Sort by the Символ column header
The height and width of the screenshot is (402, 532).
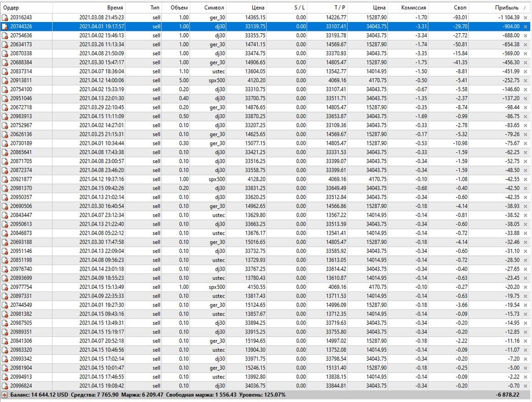pyautogui.click(x=208, y=8)
